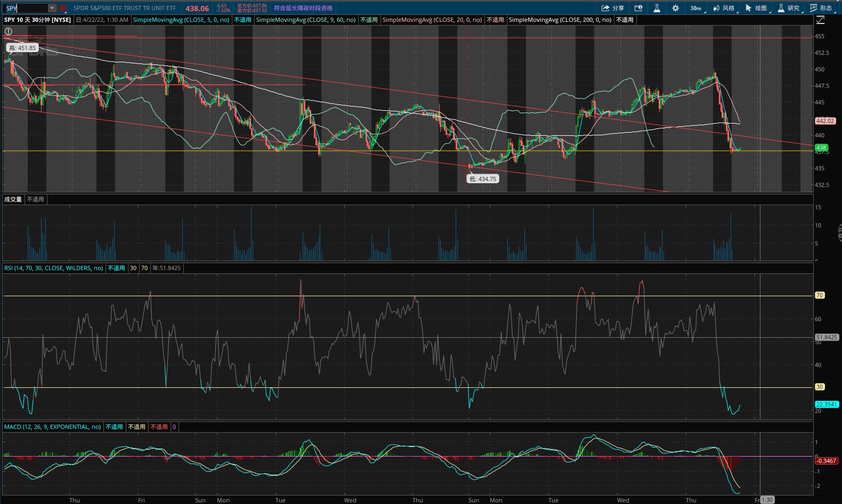The width and height of the screenshot is (842, 504).
Task: Click the 442.02 red price axis bubble
Action: coord(825,121)
